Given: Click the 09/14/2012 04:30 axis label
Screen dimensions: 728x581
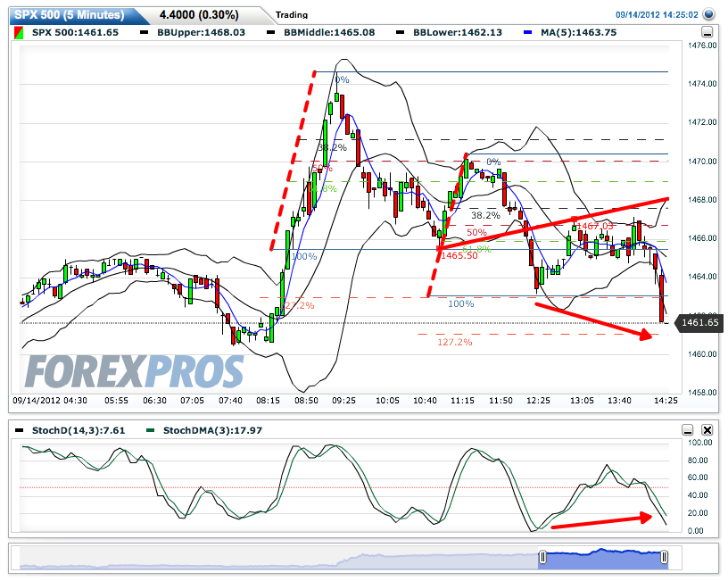Looking at the screenshot, I should click(50, 401).
